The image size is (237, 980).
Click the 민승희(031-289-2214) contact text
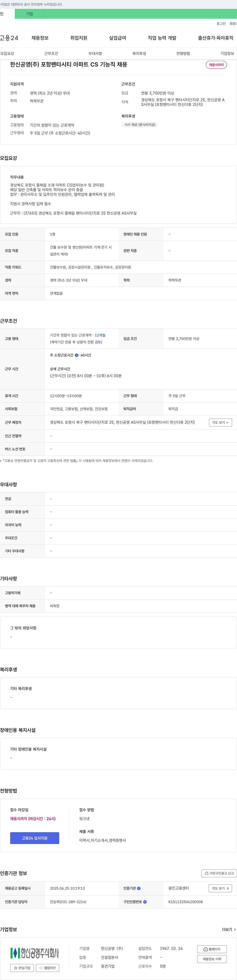pyautogui.click(x=68, y=902)
